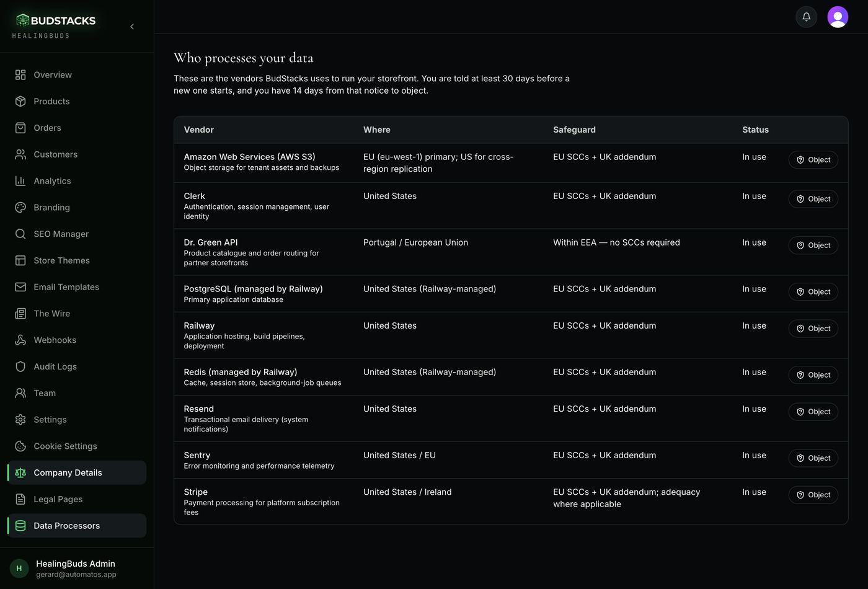Click the Customers people icon
The height and width of the screenshot is (589, 868).
coord(20,154)
